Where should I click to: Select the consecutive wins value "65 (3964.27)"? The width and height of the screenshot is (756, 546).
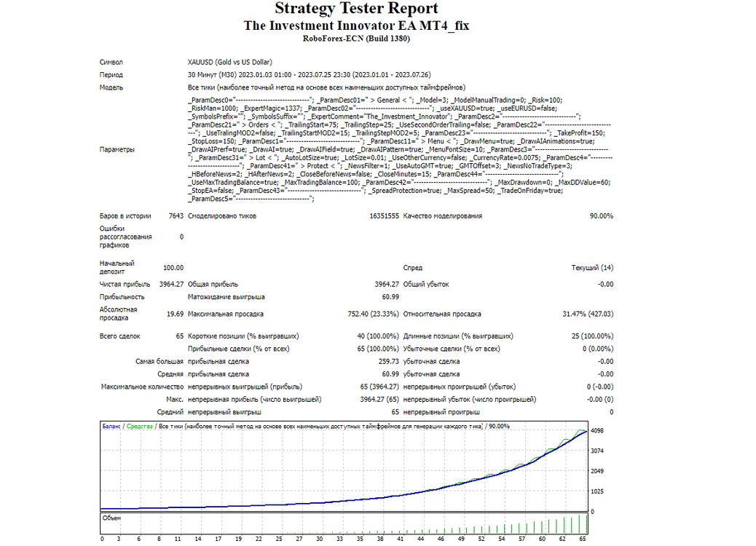(379, 387)
